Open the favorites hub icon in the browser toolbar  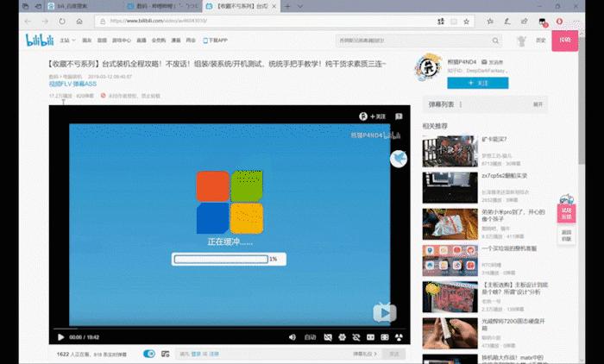tap(490, 22)
